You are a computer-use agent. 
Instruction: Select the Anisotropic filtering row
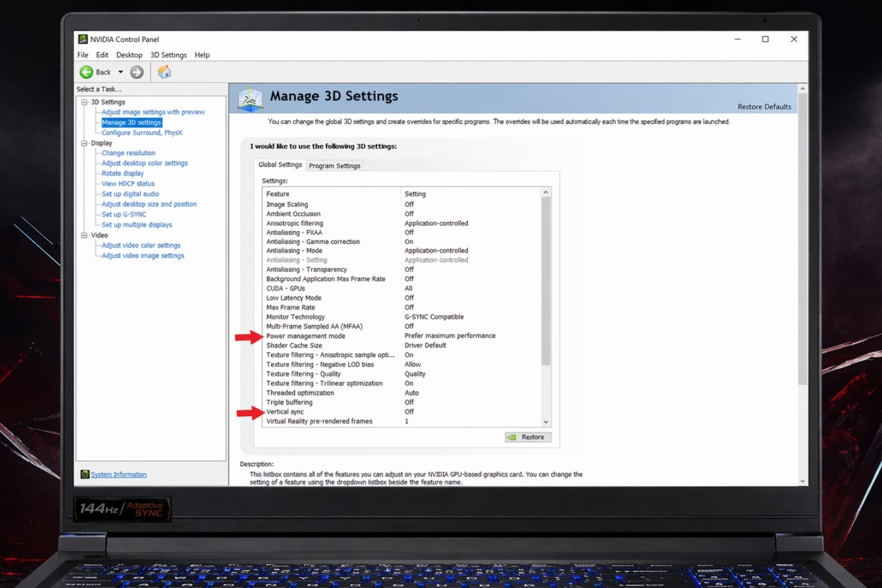tap(402, 223)
